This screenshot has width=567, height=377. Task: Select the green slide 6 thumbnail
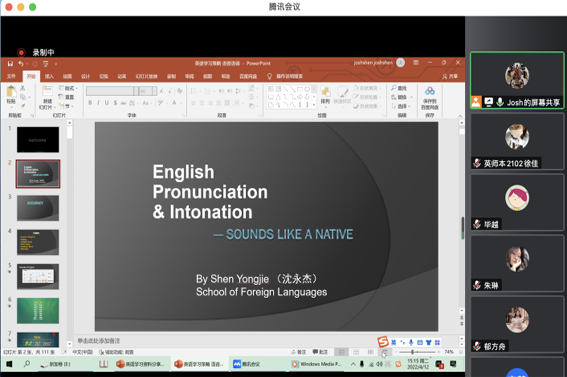click(x=38, y=310)
